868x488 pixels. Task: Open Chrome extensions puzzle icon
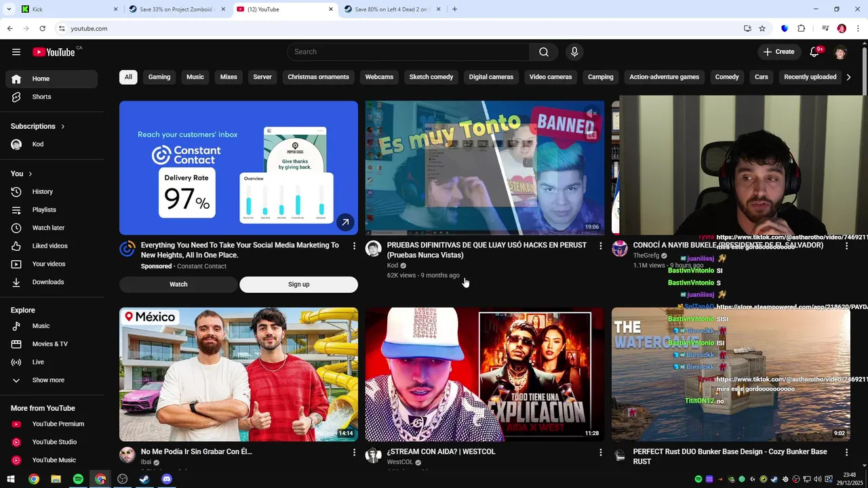pyautogui.click(x=801, y=28)
